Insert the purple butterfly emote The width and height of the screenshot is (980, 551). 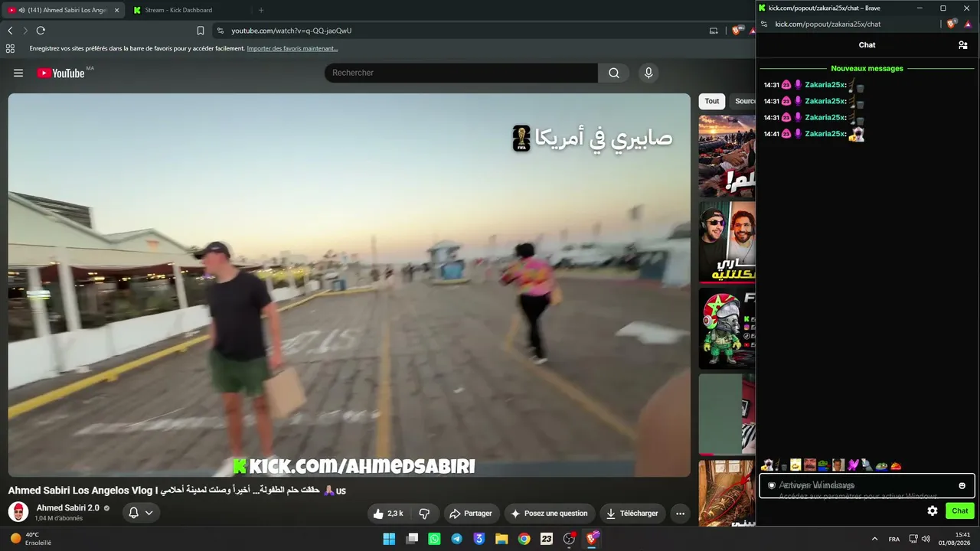point(853,465)
